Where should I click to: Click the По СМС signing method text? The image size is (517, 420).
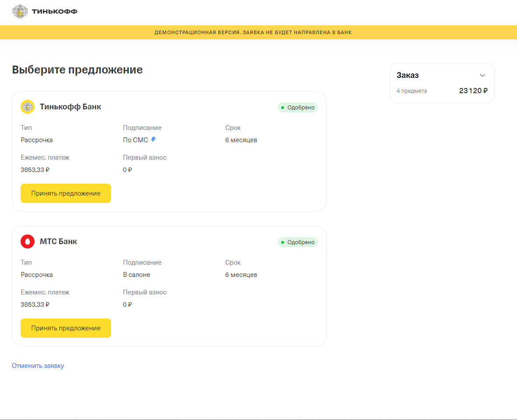coord(136,140)
